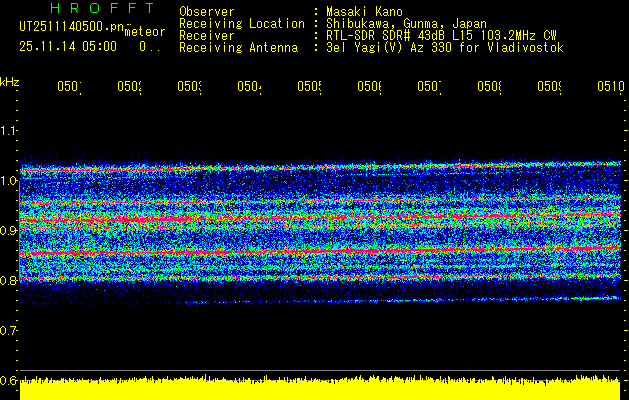
Task: Click the 0.9 frequency axis label
Action: pos(8,230)
